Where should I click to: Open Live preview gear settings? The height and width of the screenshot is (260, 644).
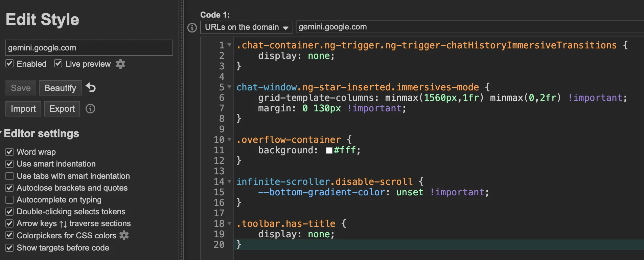click(120, 64)
